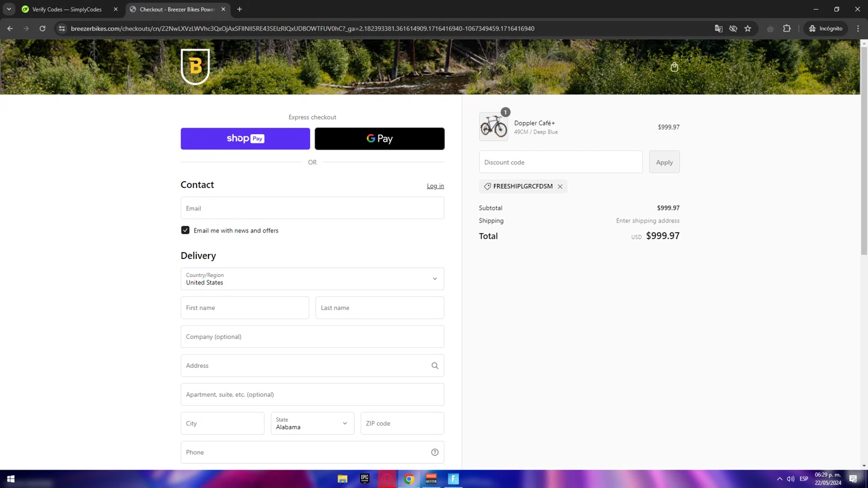
Task: Click the Total $999.97 amount
Action: pyautogui.click(x=663, y=236)
